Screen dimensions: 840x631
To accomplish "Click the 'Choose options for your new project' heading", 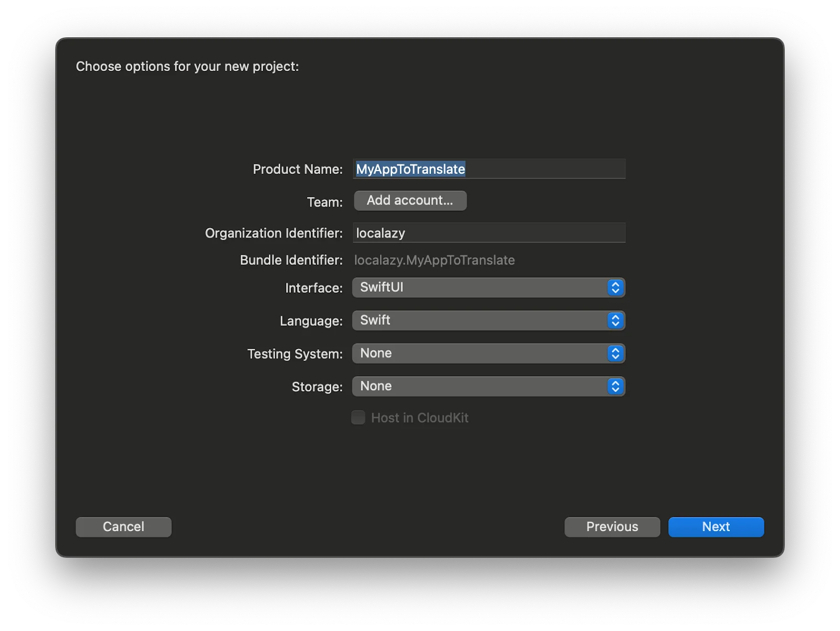I will pyautogui.click(x=187, y=66).
